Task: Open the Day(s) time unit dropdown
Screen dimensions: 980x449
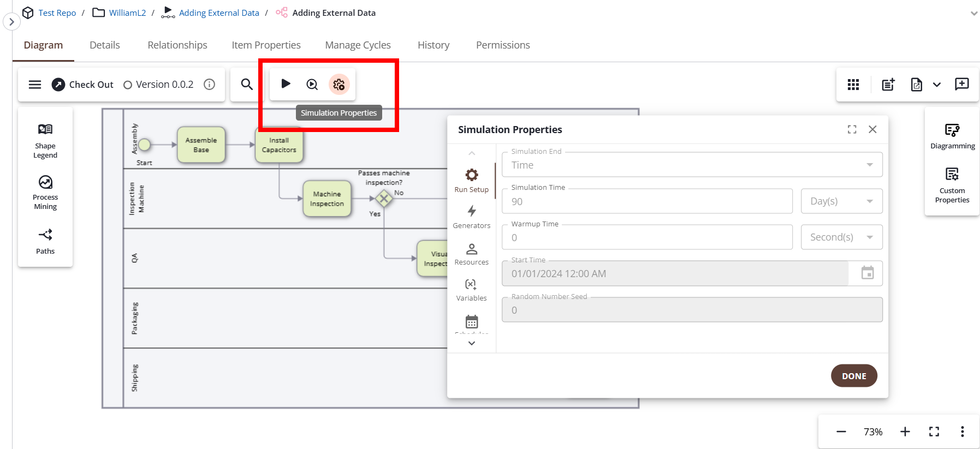Action: click(x=841, y=201)
